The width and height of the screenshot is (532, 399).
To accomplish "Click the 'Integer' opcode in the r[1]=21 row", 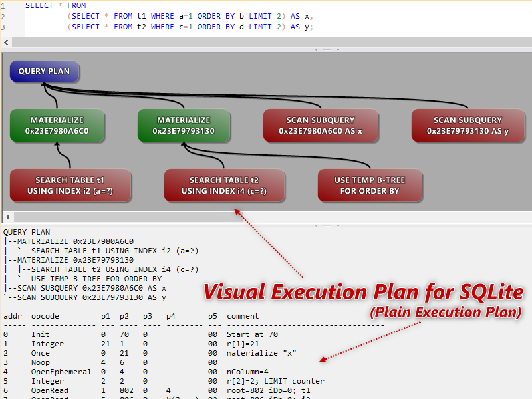I will pyautogui.click(x=47, y=344).
